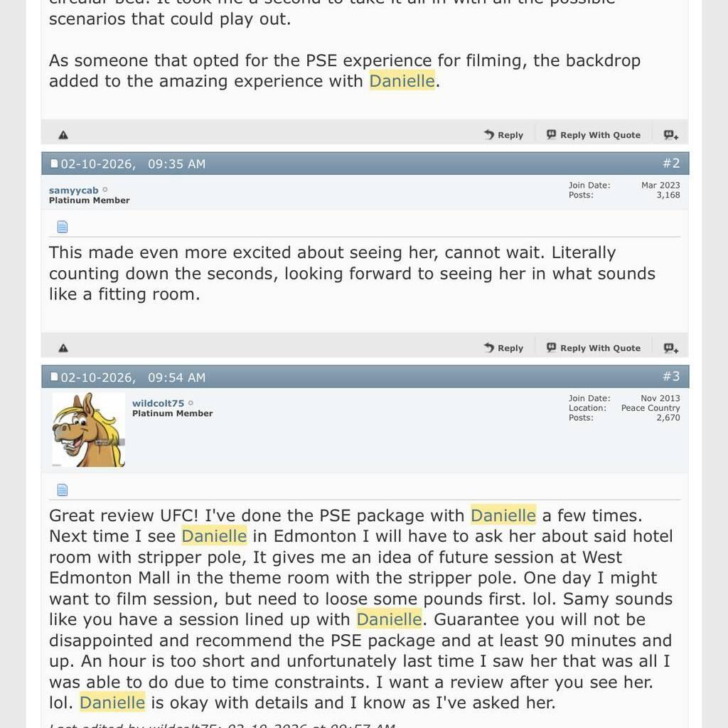The width and height of the screenshot is (728, 728).
Task: Click samyycab's online status indicator
Action: click(105, 190)
